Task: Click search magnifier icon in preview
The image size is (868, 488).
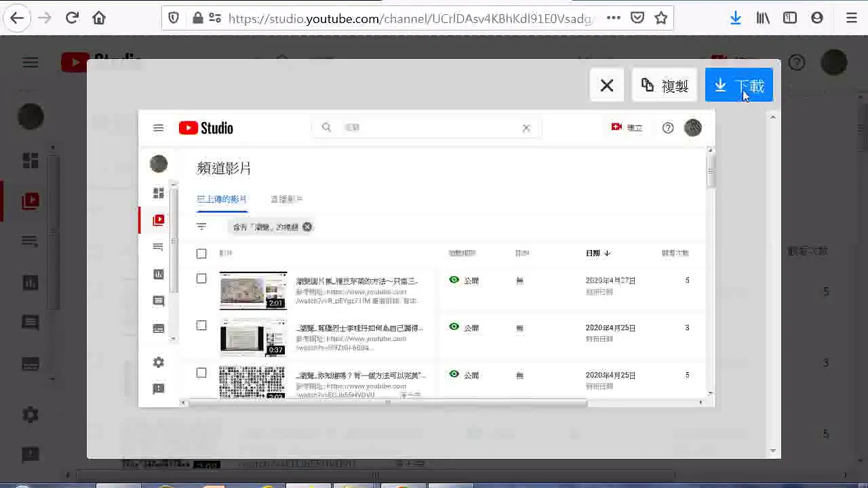Action: tap(326, 127)
